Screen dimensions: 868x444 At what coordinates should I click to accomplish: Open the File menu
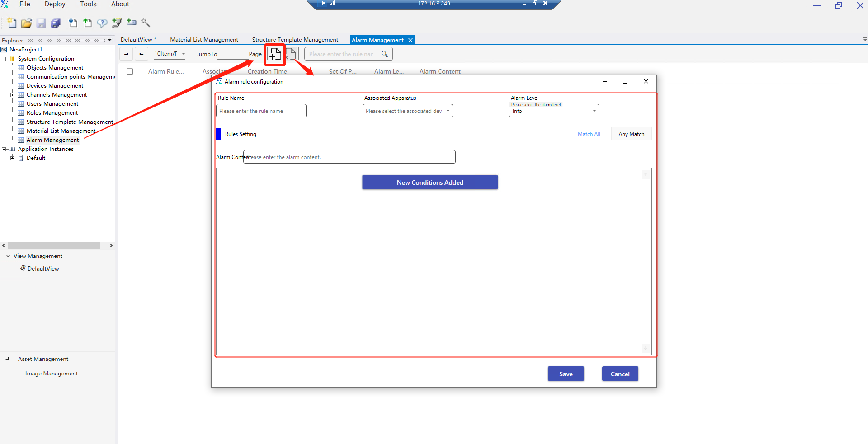tap(25, 4)
